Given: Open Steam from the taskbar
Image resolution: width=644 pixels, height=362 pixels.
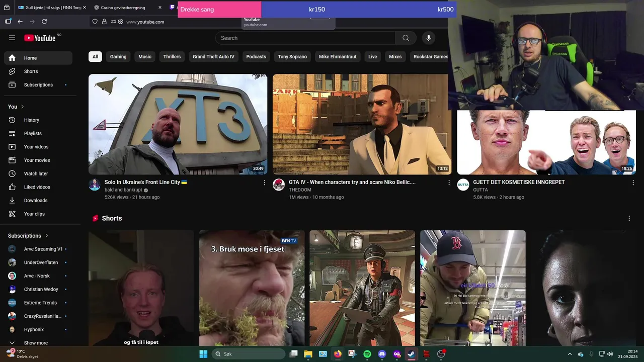Looking at the screenshot, I should [x=411, y=354].
